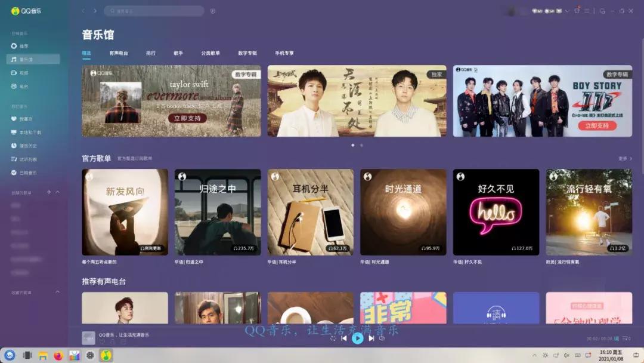
Task: Click the muted volume tray icon
Action: pyautogui.click(x=567, y=355)
